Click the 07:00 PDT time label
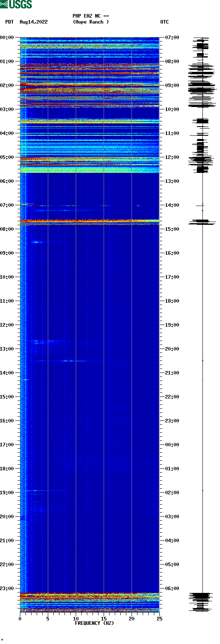This screenshot has height=644, width=220. [7, 205]
